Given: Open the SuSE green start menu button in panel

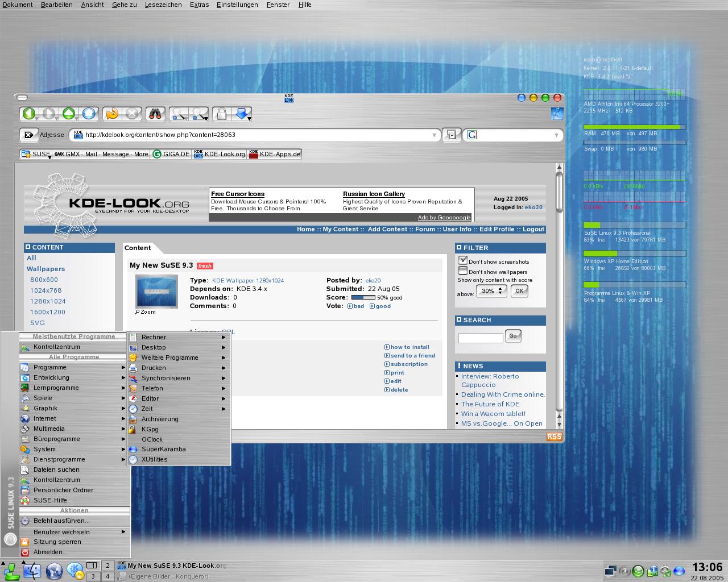Looking at the screenshot, I should (x=11, y=571).
